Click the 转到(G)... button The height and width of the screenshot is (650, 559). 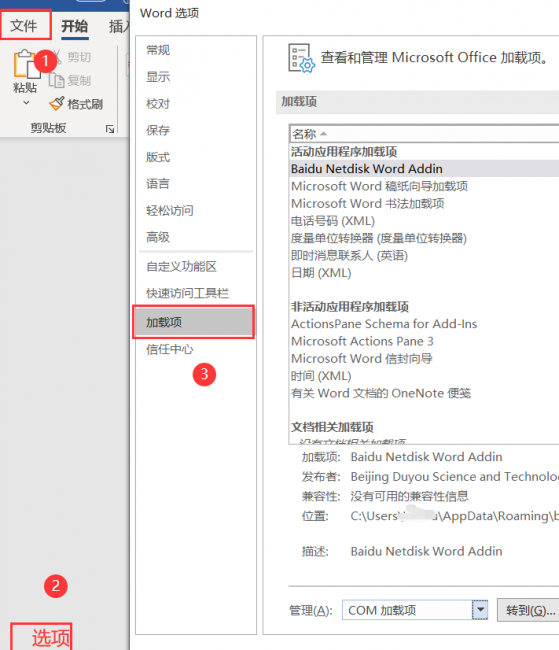pos(530,610)
